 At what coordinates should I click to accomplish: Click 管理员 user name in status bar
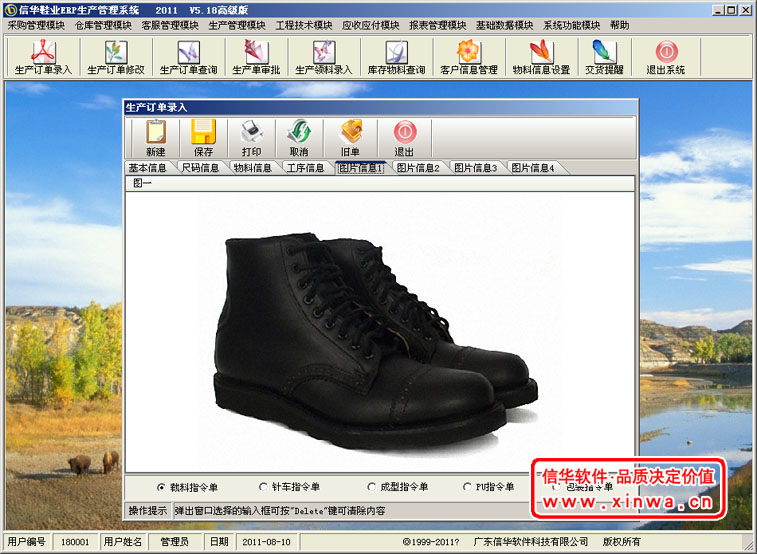[174, 542]
